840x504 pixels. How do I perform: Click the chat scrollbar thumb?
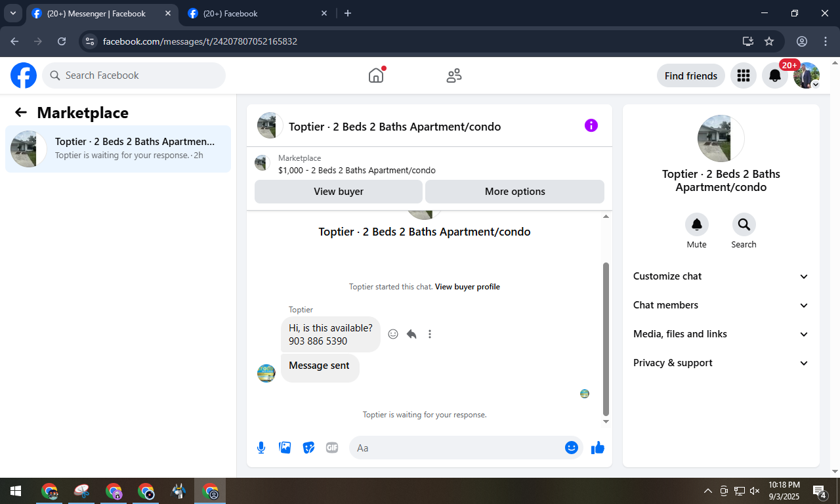click(x=606, y=339)
